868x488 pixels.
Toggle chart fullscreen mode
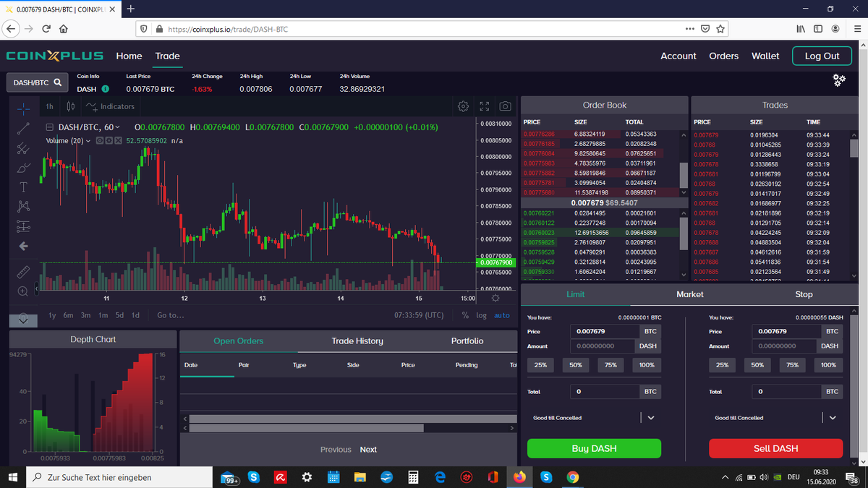click(x=485, y=106)
